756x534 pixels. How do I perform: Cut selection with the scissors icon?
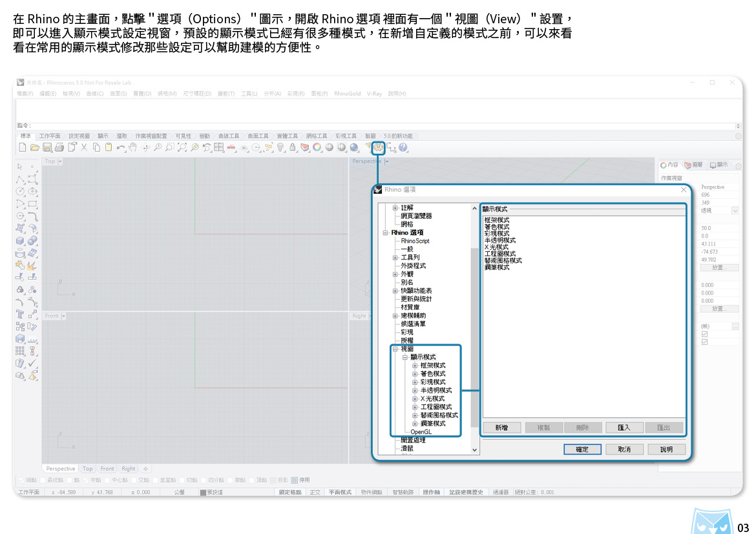(x=85, y=147)
